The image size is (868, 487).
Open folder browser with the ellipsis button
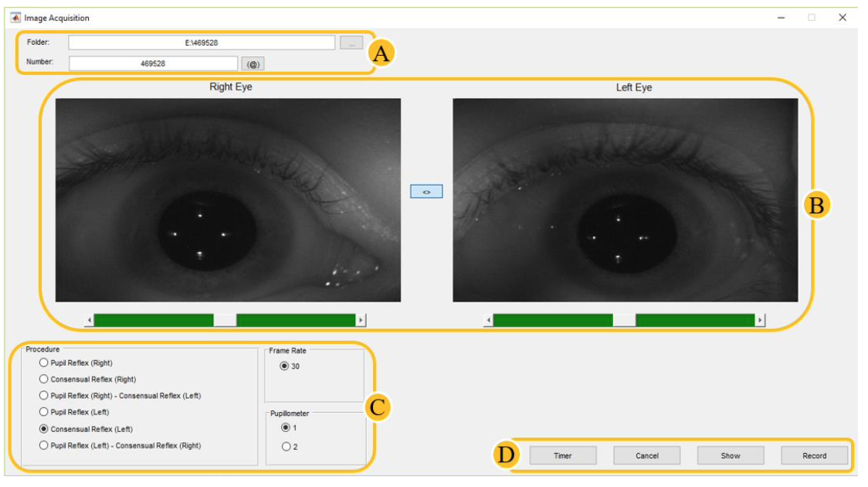click(x=351, y=43)
